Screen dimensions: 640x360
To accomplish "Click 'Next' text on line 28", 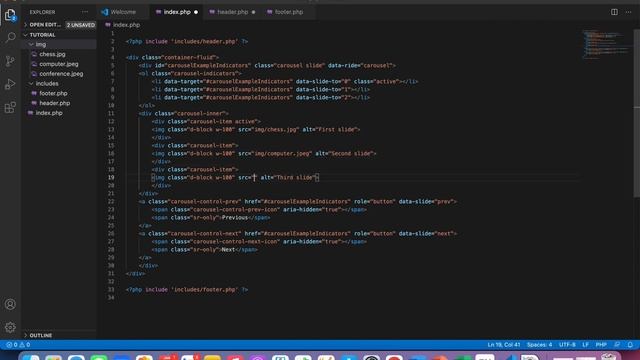I will pyautogui.click(x=228, y=250).
